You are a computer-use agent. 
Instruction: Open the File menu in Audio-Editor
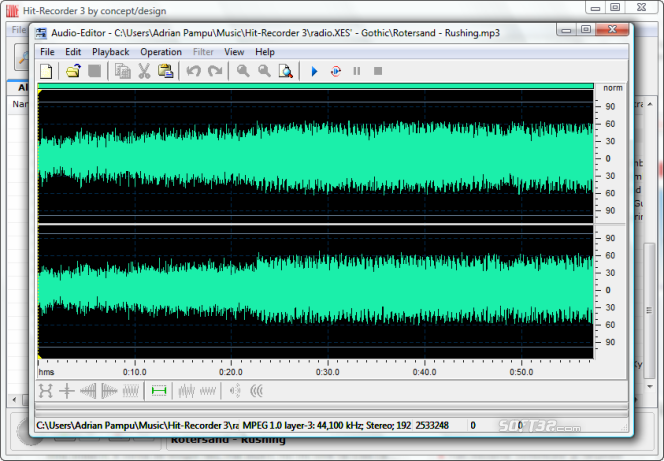point(47,52)
